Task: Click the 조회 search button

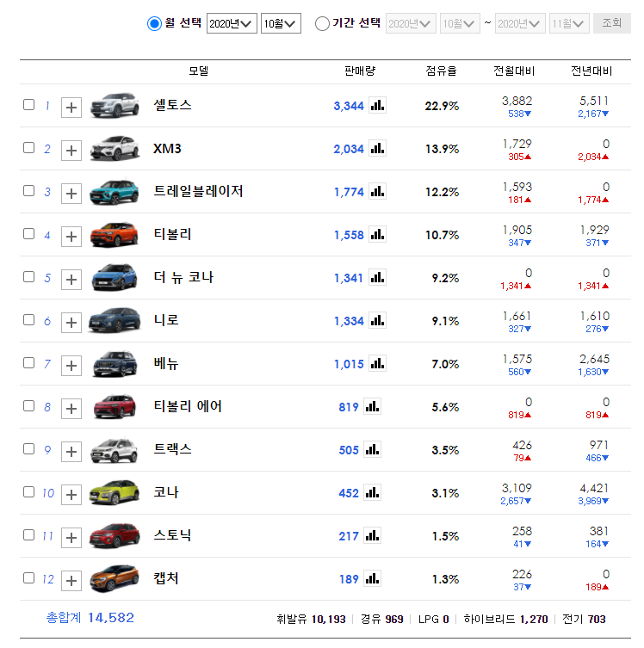Action: (612, 23)
